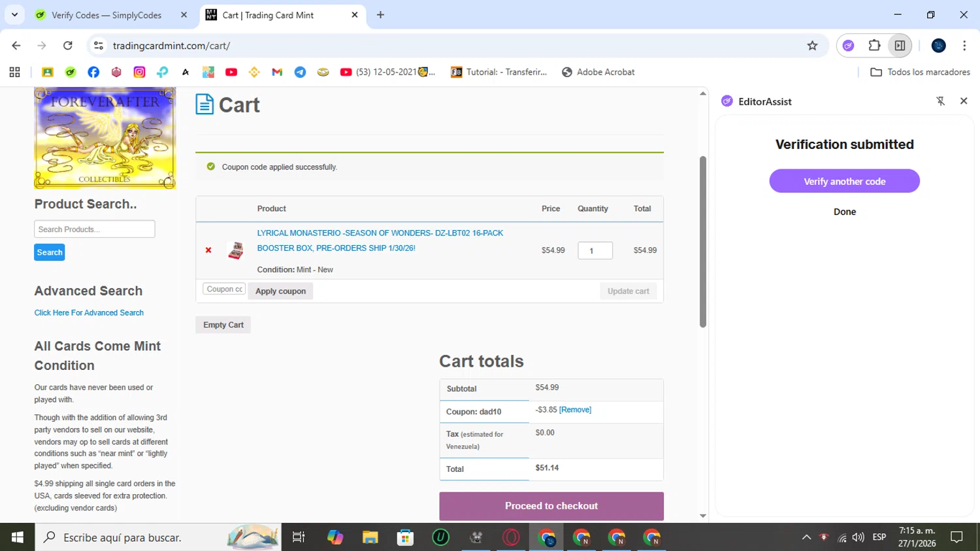The image size is (980, 551).
Task: Click the quantity field showing 1
Action: click(595, 250)
